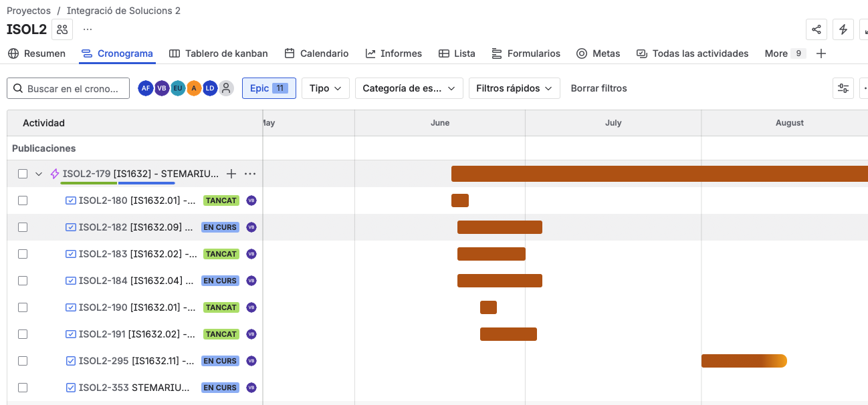This screenshot has height=405, width=868.
Task: Tick the checkbox next to ISOL2-179
Action: (x=23, y=174)
